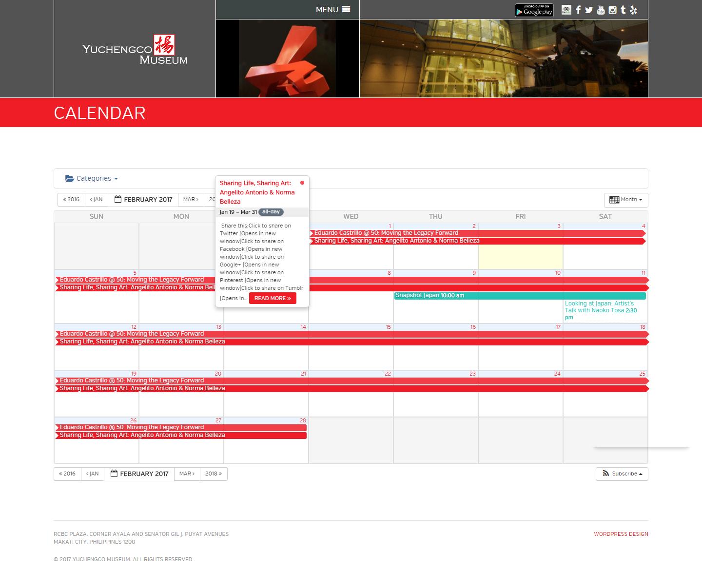Open the museum's Facebook page icon
Viewport: 702px width, 588px height.
[578, 10]
